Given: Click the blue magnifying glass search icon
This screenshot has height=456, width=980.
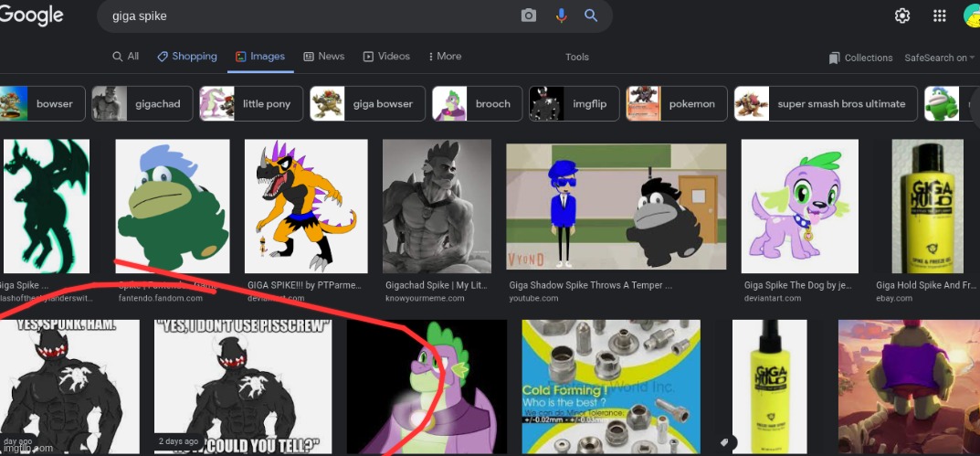Looking at the screenshot, I should click(591, 16).
